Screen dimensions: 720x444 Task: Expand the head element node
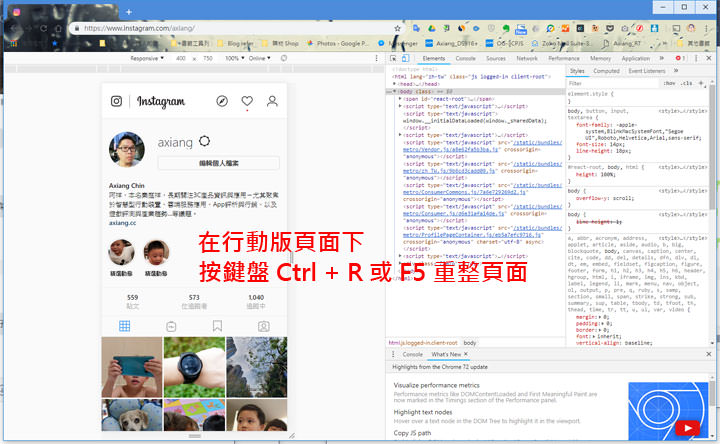click(394, 84)
